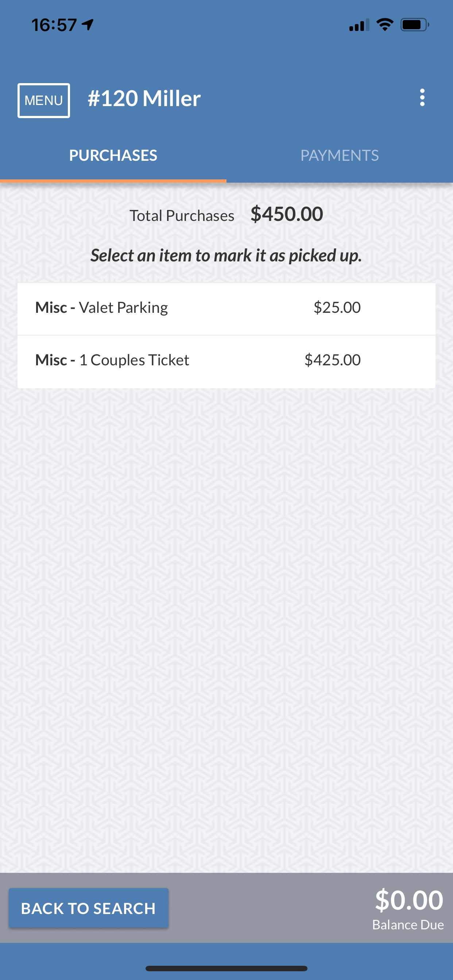Tap the location arrow icon
The image size is (453, 980).
click(88, 25)
